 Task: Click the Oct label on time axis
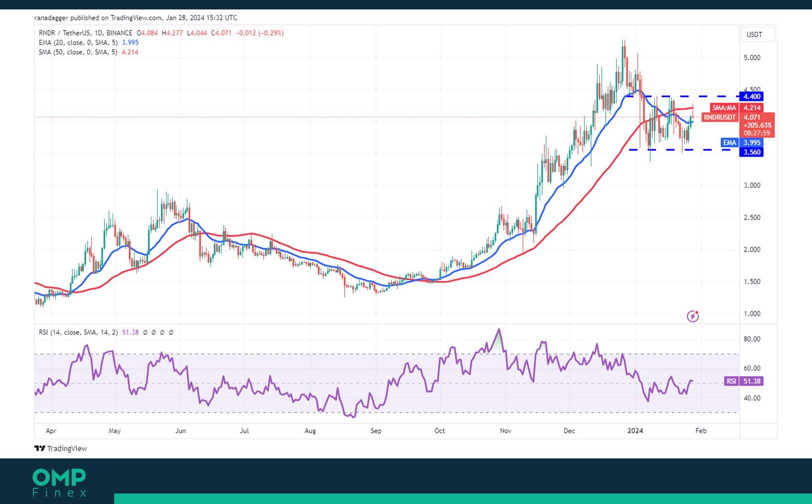click(440, 431)
